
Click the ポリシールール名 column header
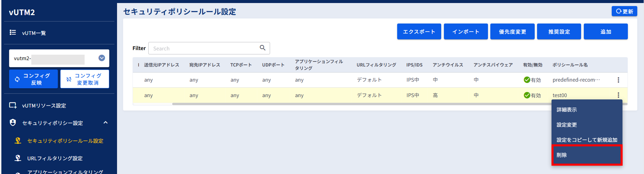coord(570,65)
